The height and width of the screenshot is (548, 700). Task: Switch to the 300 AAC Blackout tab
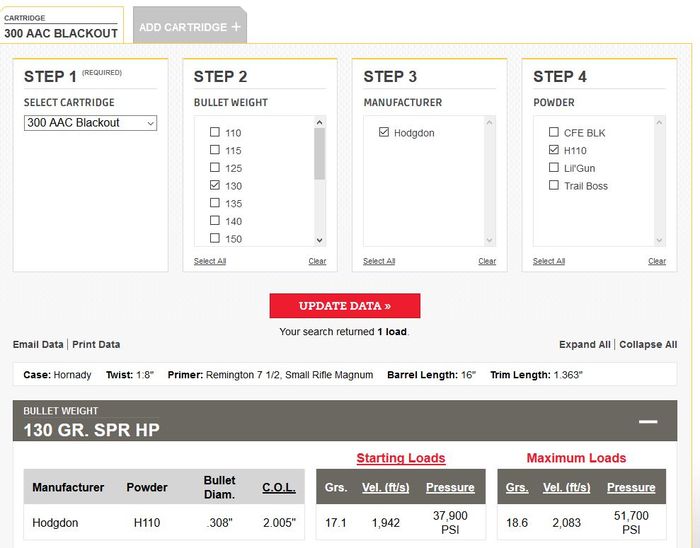61,27
